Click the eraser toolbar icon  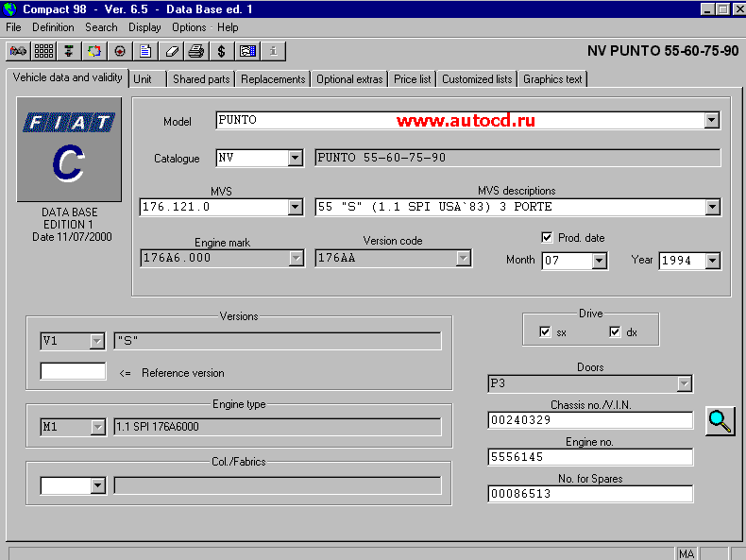point(171,51)
